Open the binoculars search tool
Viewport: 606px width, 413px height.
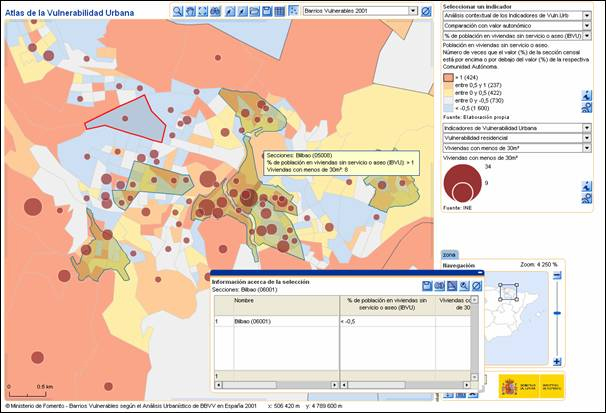[215, 11]
